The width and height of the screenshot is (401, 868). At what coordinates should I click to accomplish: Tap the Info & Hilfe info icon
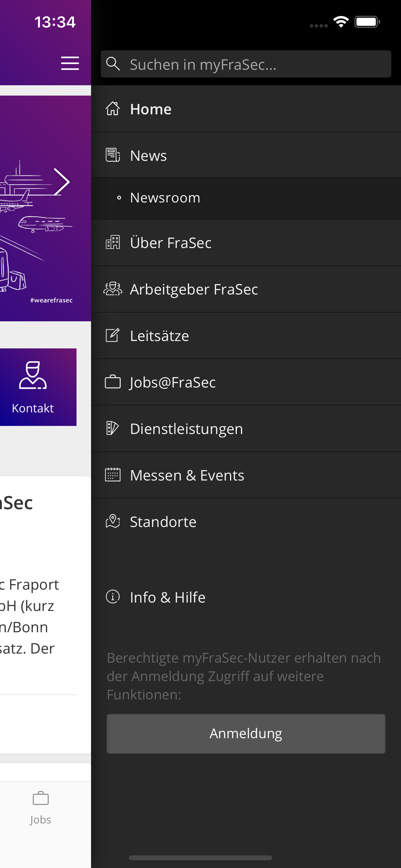pos(113,597)
